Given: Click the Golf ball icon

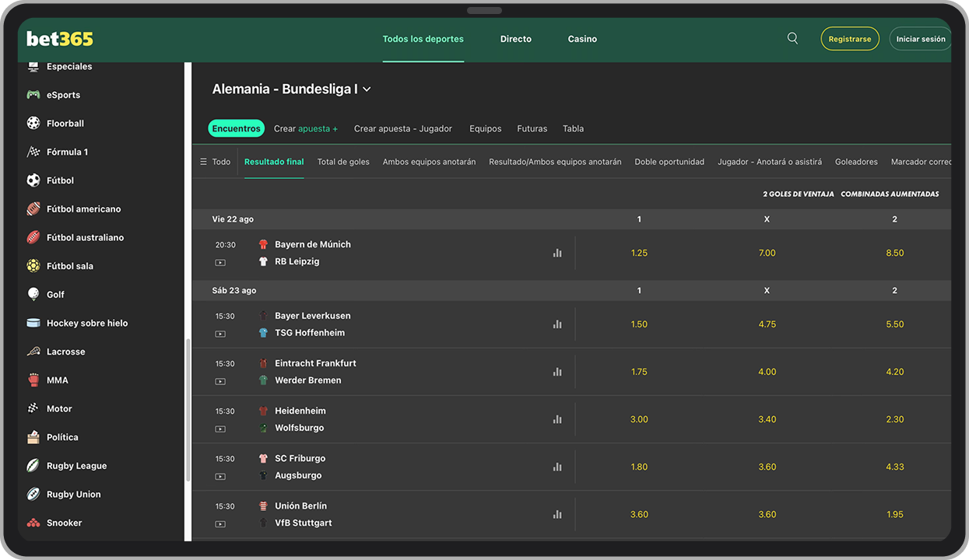Looking at the screenshot, I should (x=33, y=294).
